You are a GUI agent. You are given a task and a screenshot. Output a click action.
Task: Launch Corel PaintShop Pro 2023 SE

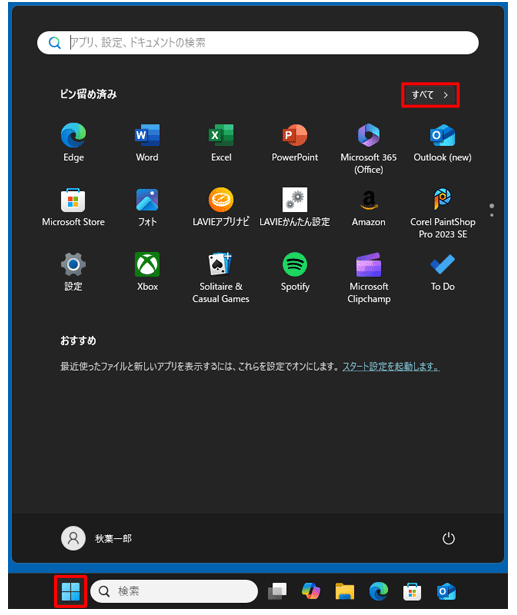pos(442,213)
